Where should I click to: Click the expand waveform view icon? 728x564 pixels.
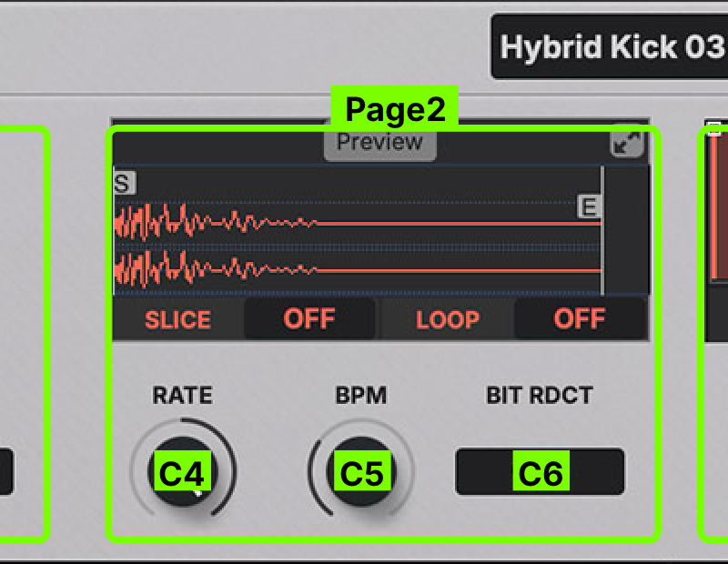pos(627,143)
